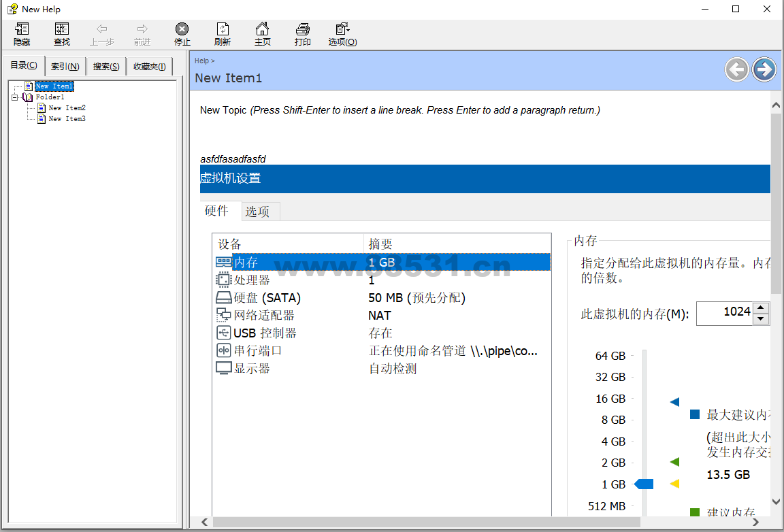Click the page icon beside New Item3

[42, 119]
